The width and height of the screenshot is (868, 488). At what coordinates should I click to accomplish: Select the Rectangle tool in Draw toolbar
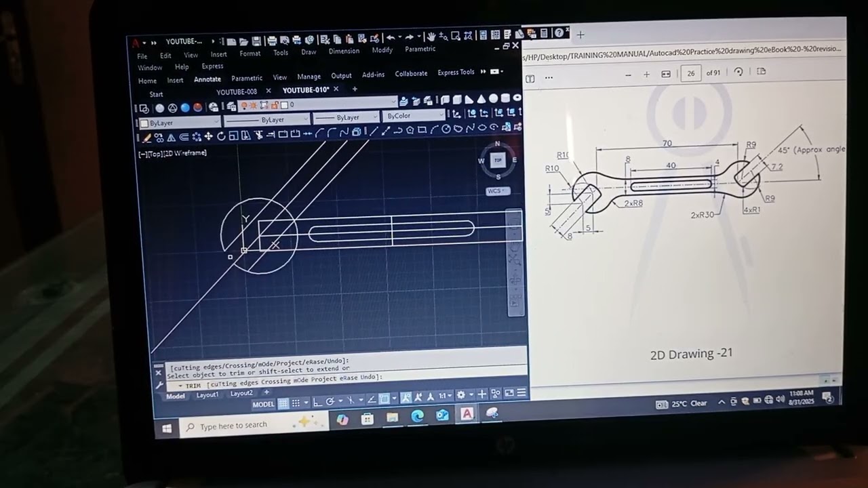[422, 129]
